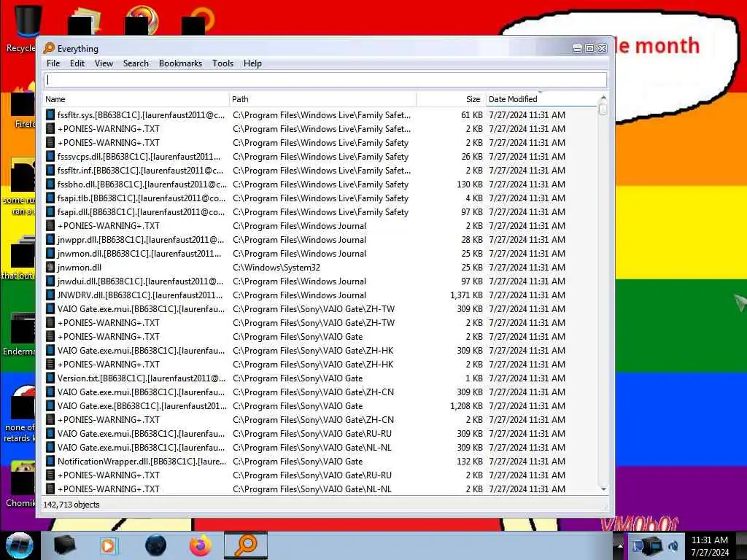The height and width of the screenshot is (560, 747).
Task: Click the file icon of jnwppr.dll row
Action: (50, 239)
